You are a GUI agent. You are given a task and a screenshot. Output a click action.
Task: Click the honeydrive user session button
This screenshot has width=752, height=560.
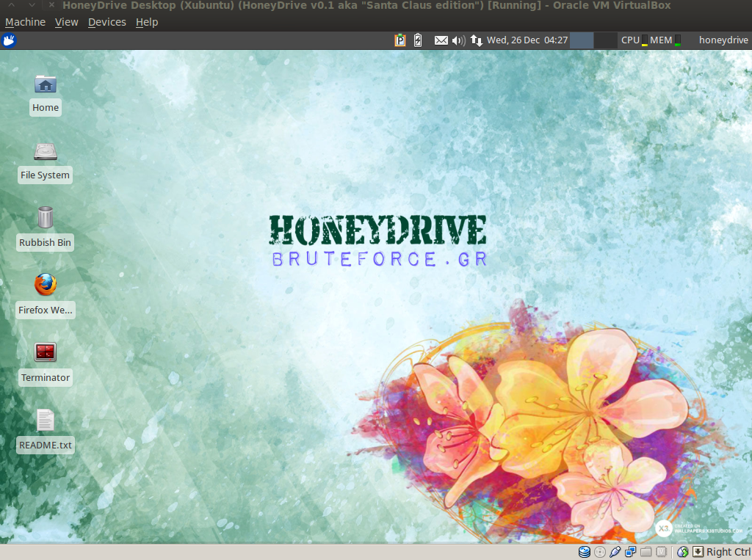pos(723,40)
